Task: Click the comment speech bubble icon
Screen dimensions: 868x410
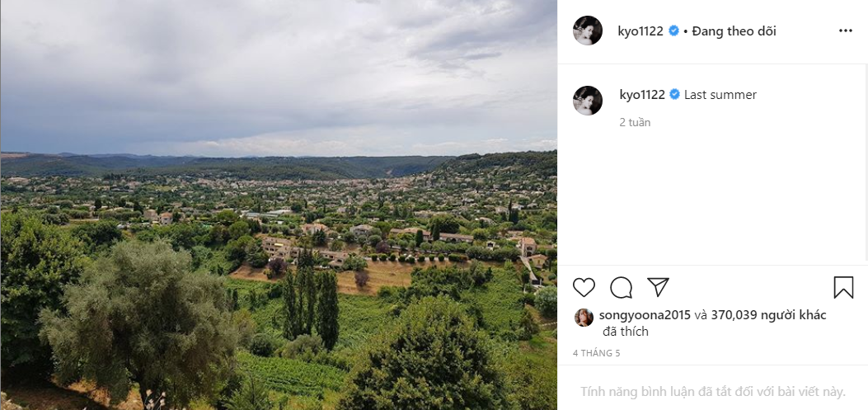Action: coord(621,287)
